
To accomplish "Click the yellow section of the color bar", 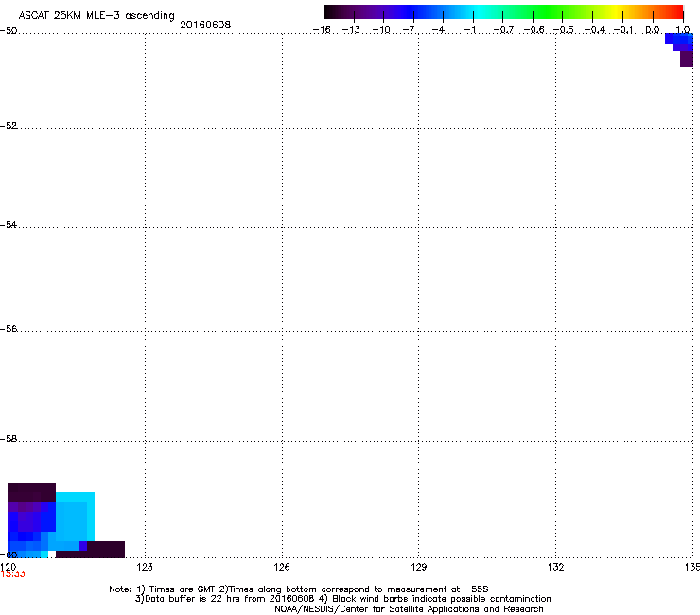I will 617,12.
